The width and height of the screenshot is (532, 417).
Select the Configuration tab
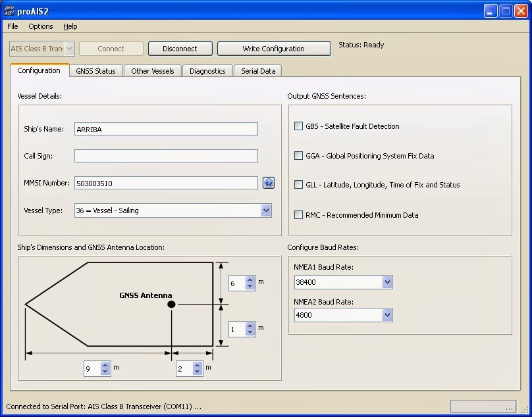[39, 70]
